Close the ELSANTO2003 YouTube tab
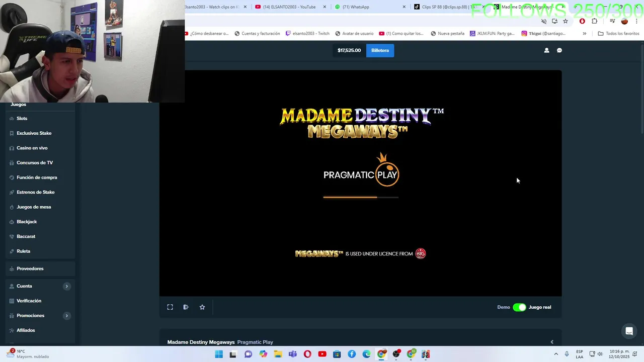Viewport: 644px width, 362px height. pos(325,7)
